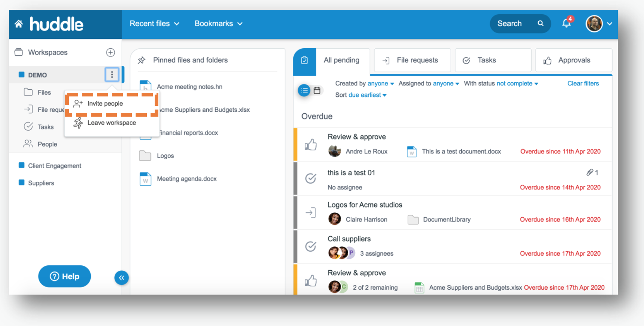644x326 pixels.
Task: Click the check-circle icon on Tasks tab
Action: [467, 61]
